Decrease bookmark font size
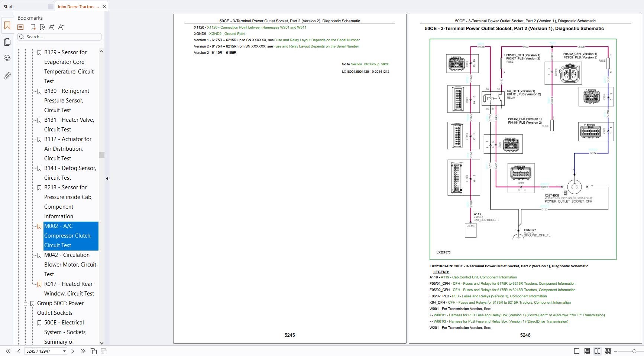The height and width of the screenshot is (356, 644). point(61,27)
